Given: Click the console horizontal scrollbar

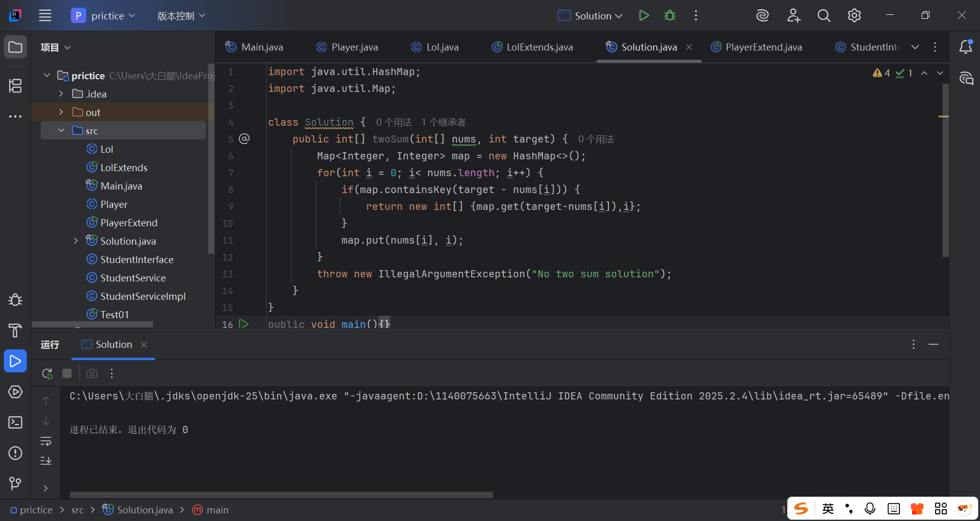Looking at the screenshot, I should click(x=281, y=494).
